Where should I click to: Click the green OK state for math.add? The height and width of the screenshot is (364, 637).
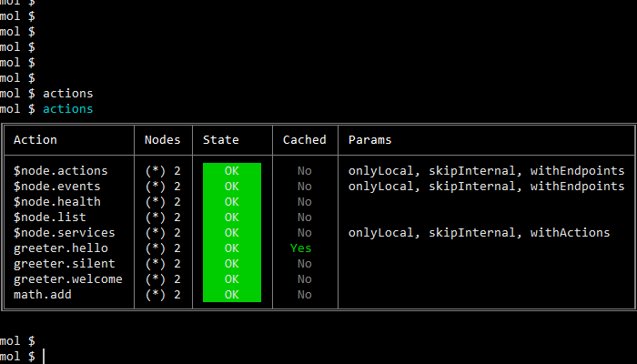point(231,294)
